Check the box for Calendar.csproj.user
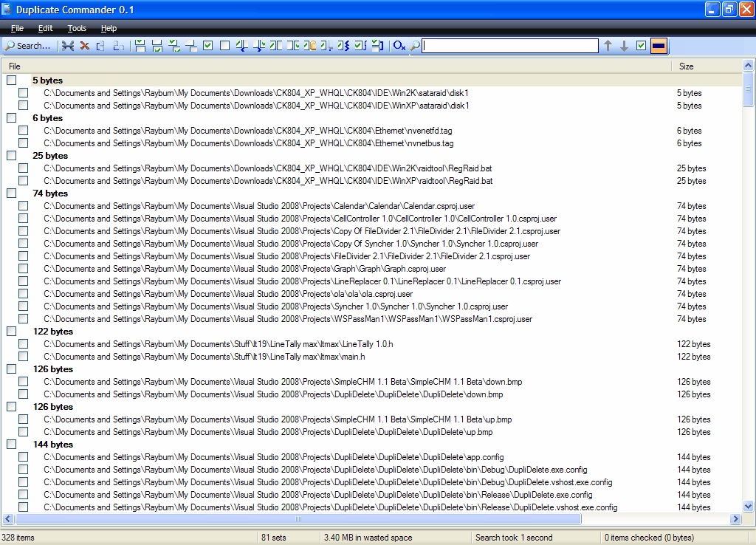 point(23,206)
